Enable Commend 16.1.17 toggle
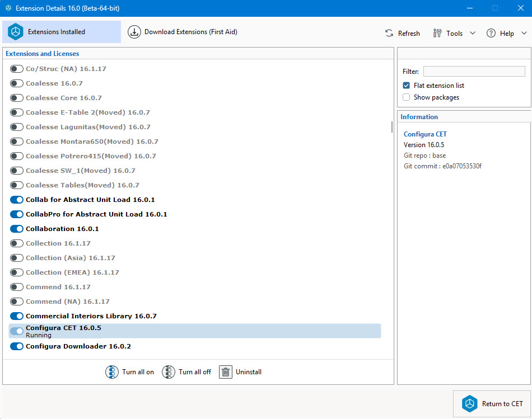The height and width of the screenshot is (419, 532). point(17,288)
